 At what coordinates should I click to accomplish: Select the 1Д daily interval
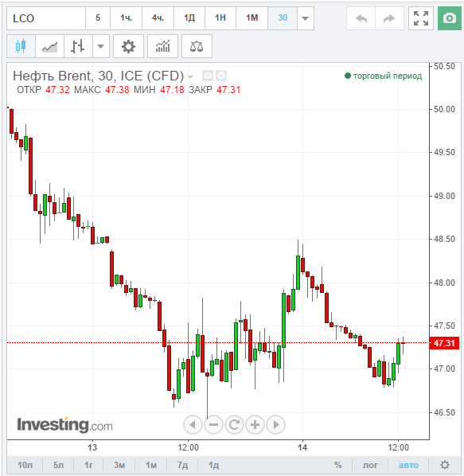[x=189, y=18]
